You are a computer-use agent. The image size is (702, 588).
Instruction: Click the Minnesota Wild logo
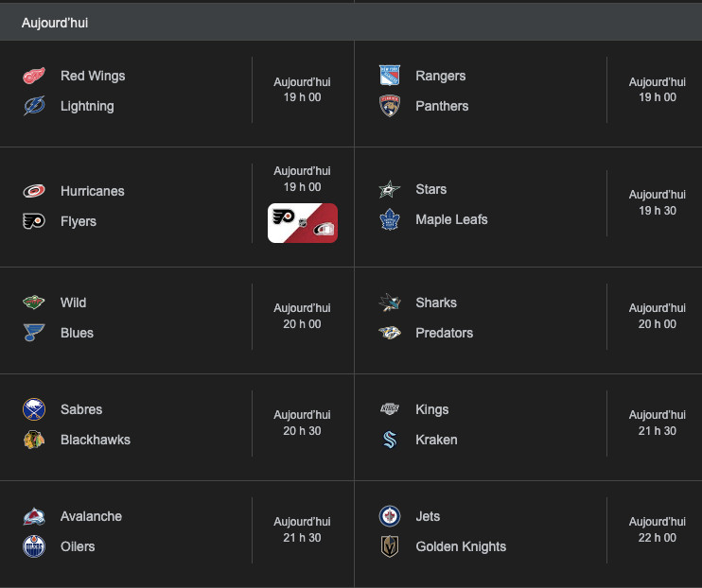click(34, 303)
